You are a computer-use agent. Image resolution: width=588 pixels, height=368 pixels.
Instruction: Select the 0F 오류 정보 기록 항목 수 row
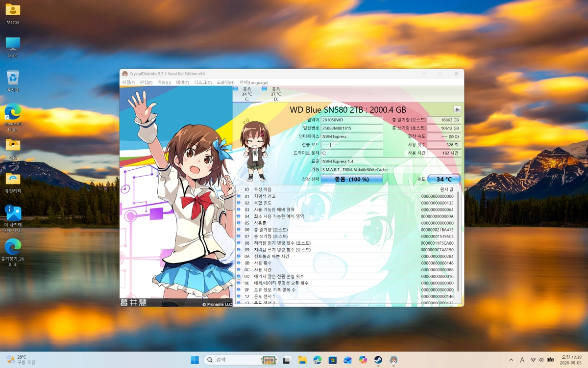(x=345, y=289)
